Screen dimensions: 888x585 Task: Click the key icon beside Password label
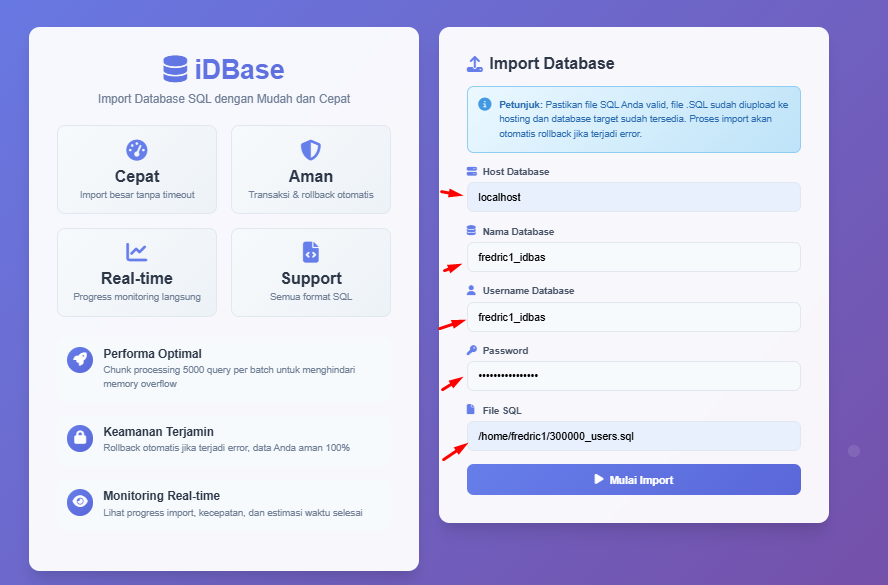click(x=472, y=351)
